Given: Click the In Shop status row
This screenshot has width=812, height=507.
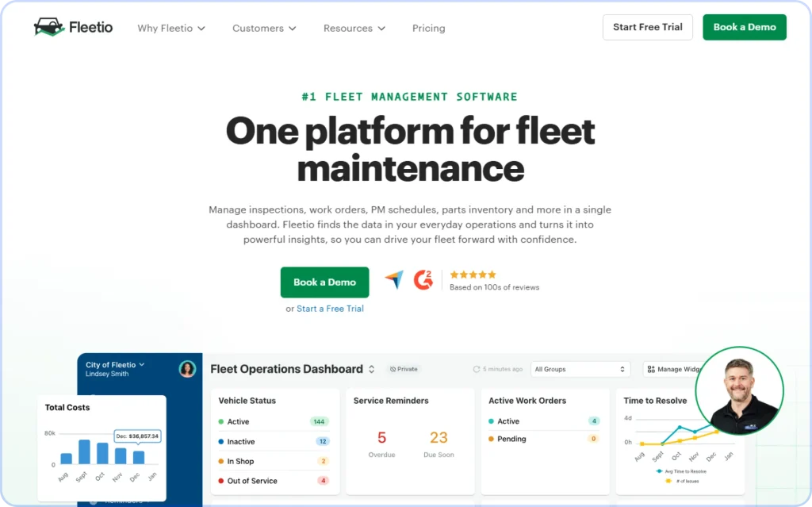Looking at the screenshot, I should (x=274, y=462).
